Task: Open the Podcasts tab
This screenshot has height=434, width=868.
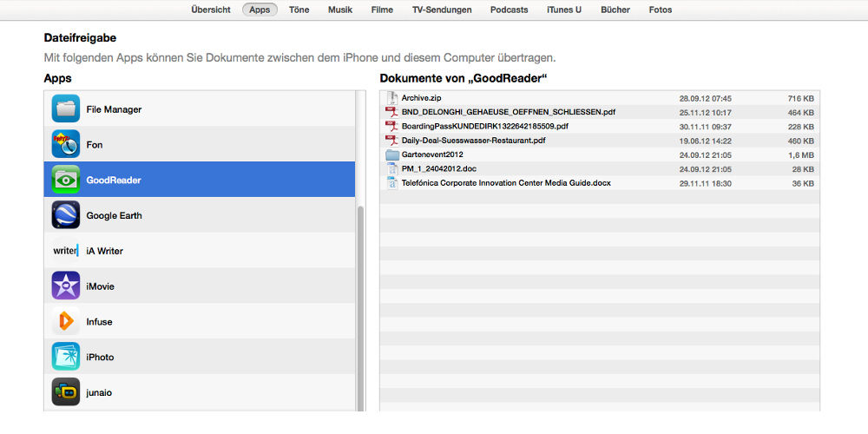Action: [x=509, y=10]
